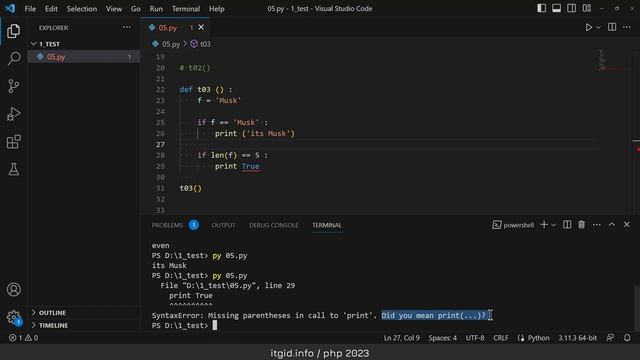Open the feedback icon in status bar
Image resolution: width=640 pixels, height=360 pixels.
coord(610,338)
